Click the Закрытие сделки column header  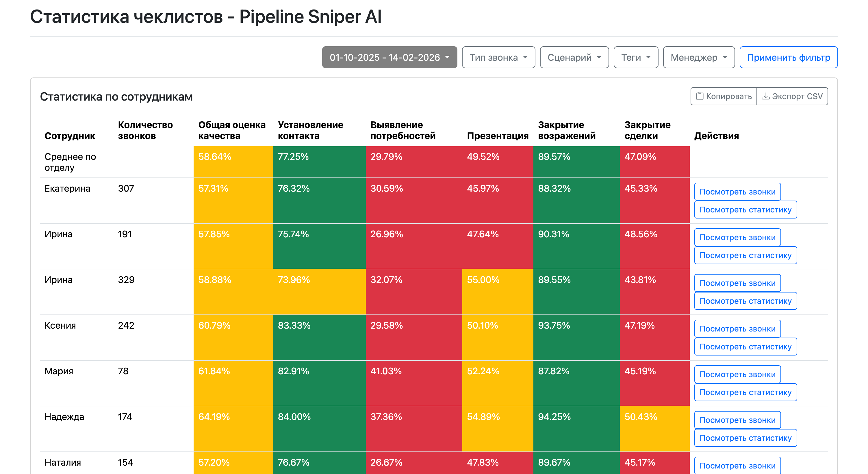[x=647, y=130]
